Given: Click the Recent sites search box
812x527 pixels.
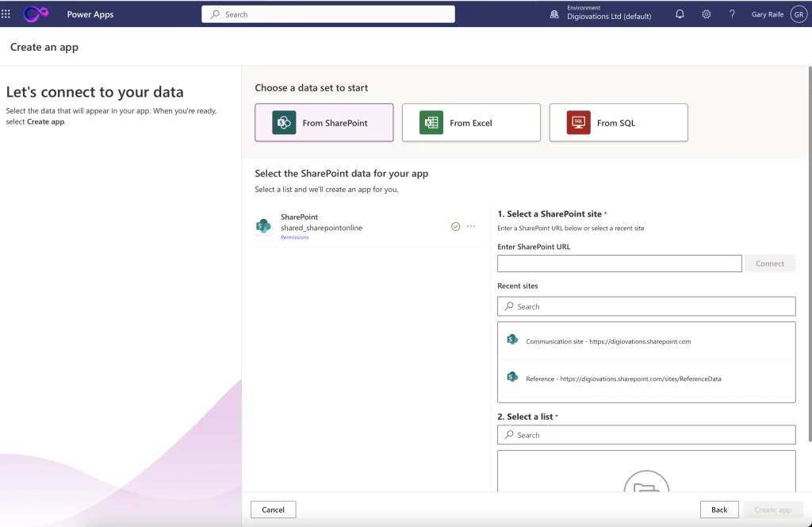Looking at the screenshot, I should (x=646, y=306).
